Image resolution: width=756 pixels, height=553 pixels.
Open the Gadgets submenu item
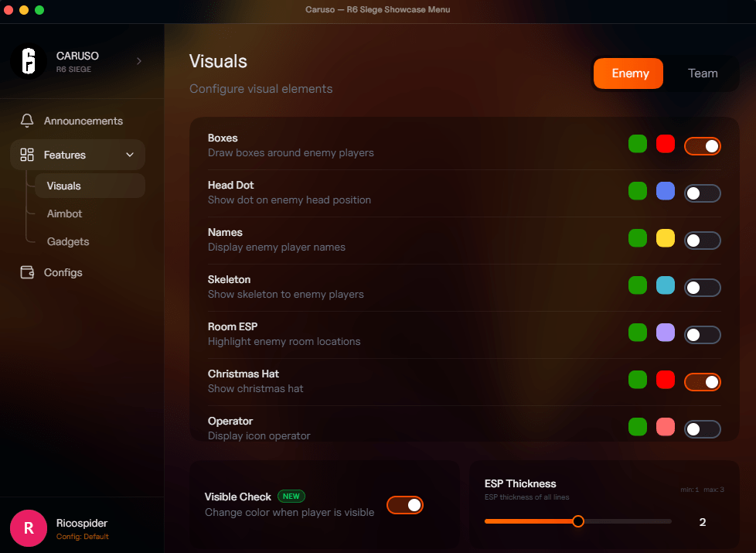[68, 242]
